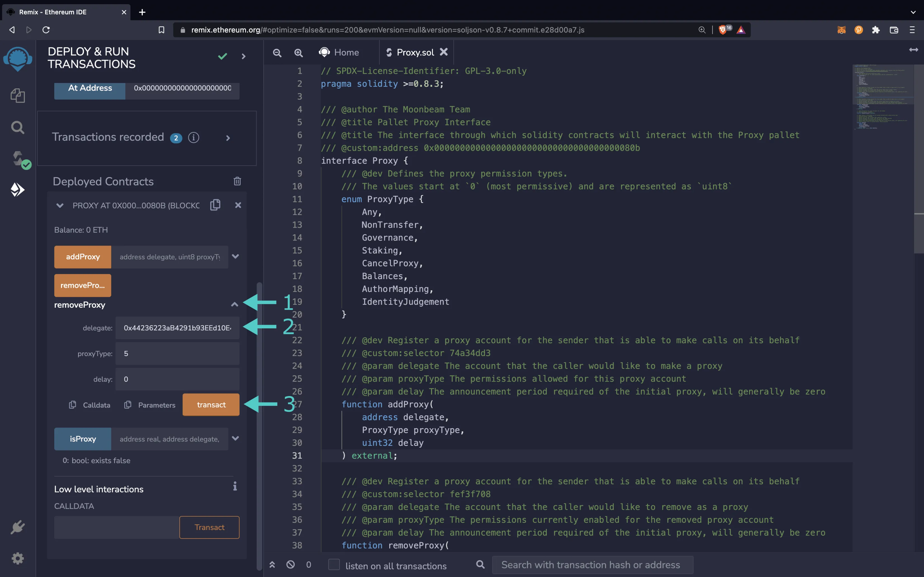Click the Low level interactions info icon
This screenshot has width=924, height=577.
(x=235, y=486)
